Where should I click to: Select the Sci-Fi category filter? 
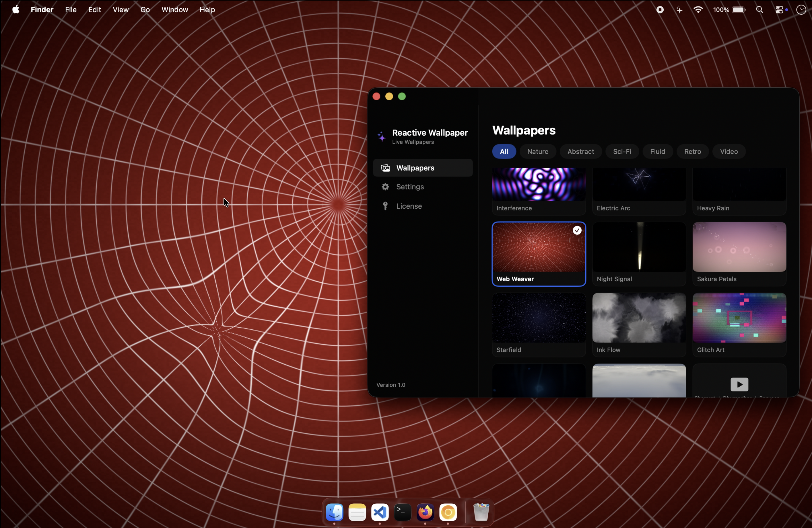click(622, 151)
